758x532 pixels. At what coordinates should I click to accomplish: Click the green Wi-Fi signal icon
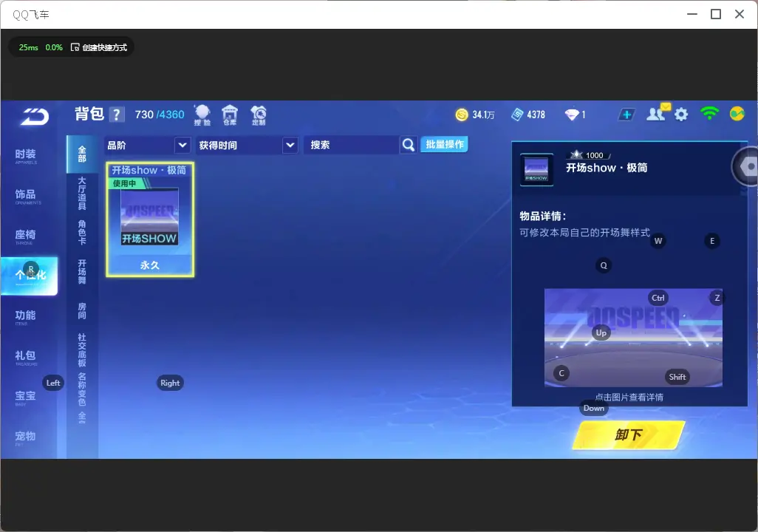tap(709, 114)
